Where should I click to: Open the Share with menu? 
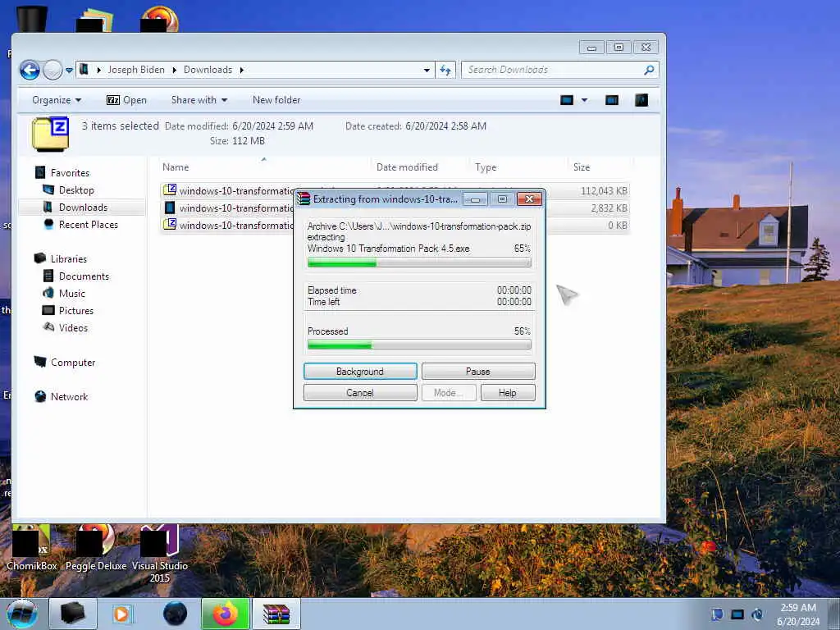point(199,100)
